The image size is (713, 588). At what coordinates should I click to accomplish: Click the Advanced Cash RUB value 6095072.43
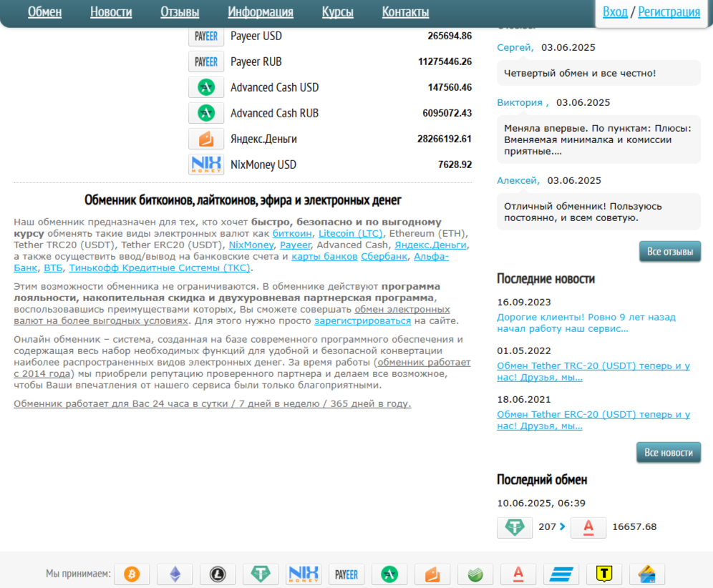(x=447, y=113)
